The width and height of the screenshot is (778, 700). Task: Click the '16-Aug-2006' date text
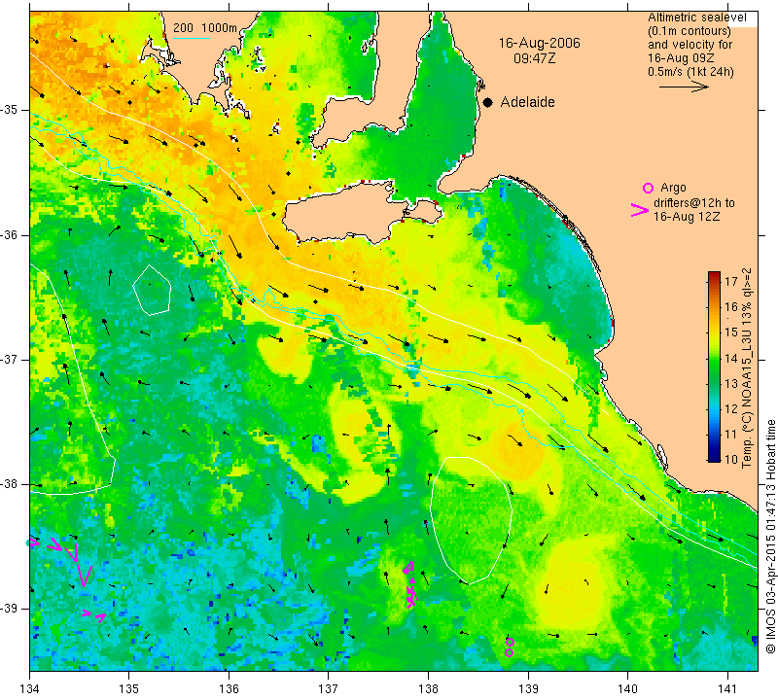point(540,43)
